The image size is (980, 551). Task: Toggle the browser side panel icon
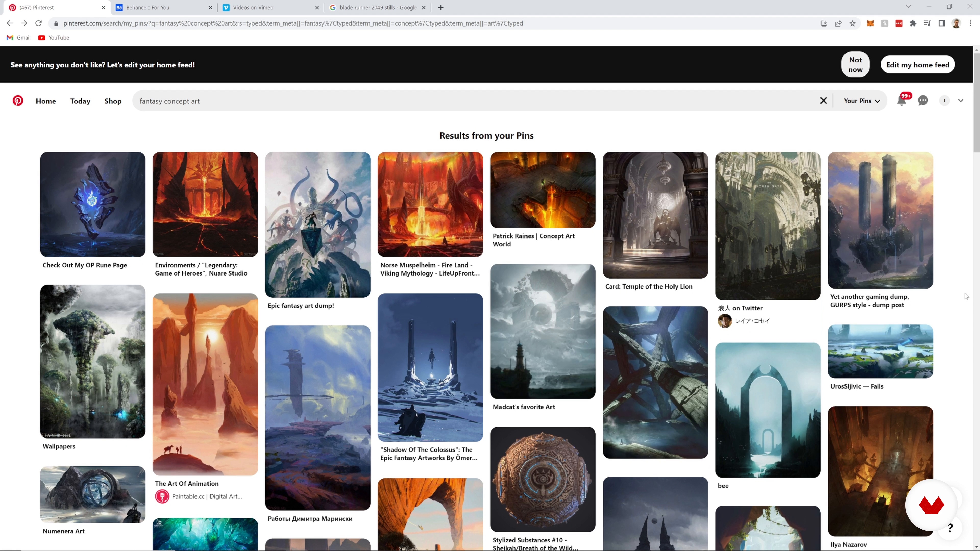(x=941, y=23)
